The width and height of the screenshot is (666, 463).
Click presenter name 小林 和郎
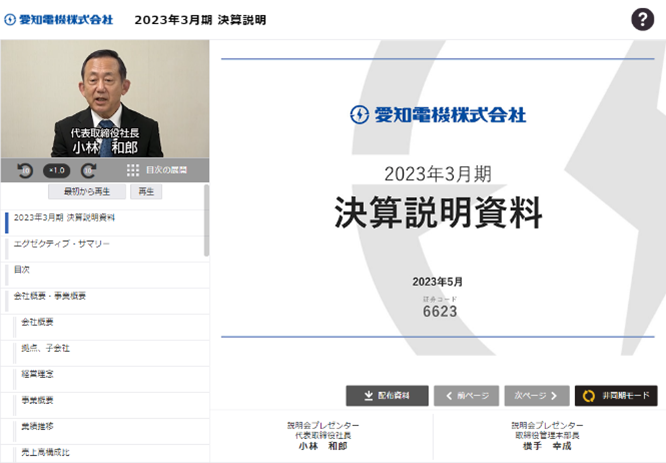pos(322,446)
